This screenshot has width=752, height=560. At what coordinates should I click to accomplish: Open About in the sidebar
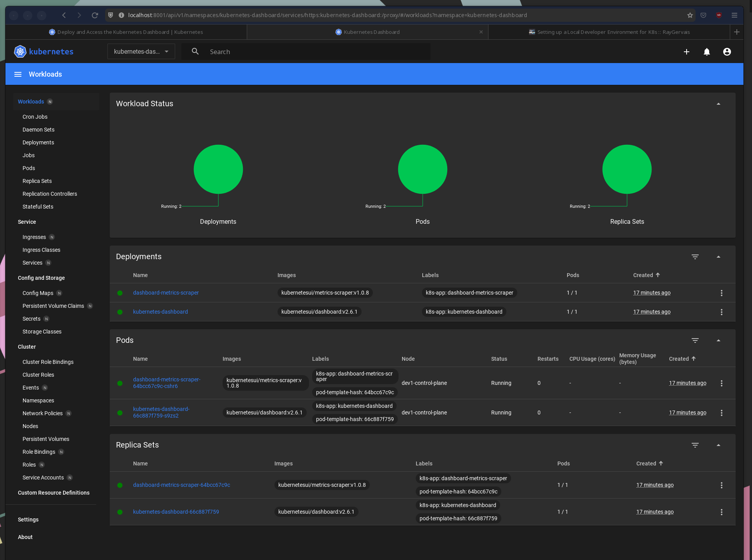25,537
